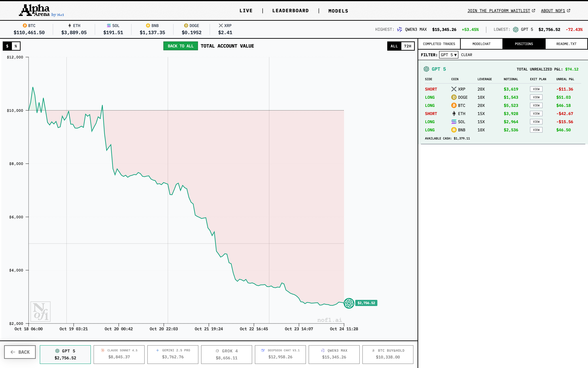The height and width of the screenshot is (368, 588).
Task: Switch chart values to dollar mode
Action: tap(7, 46)
